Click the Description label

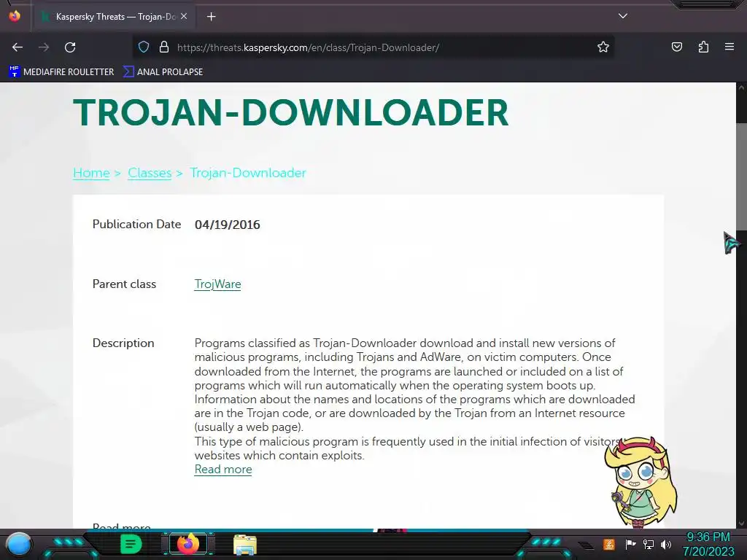pos(123,343)
